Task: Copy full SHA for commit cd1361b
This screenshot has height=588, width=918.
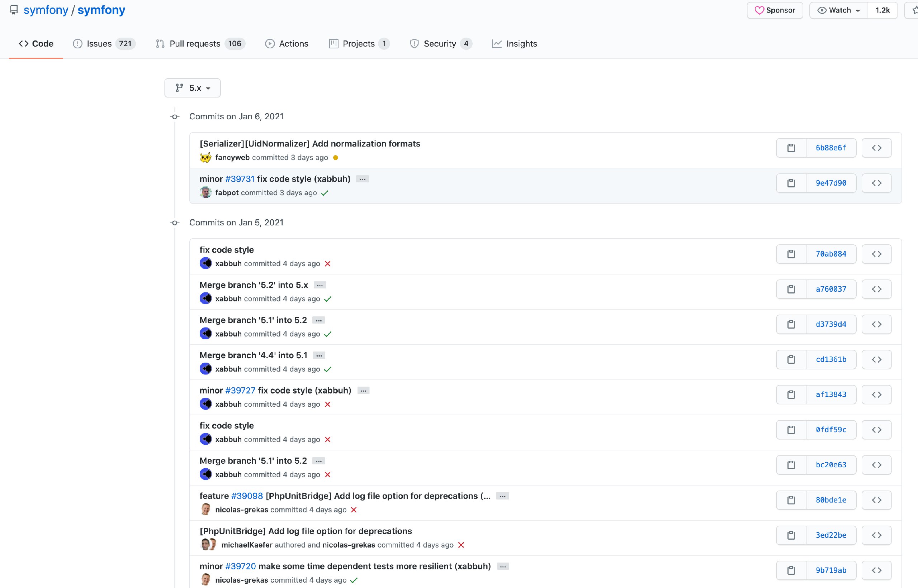Action: pos(791,359)
